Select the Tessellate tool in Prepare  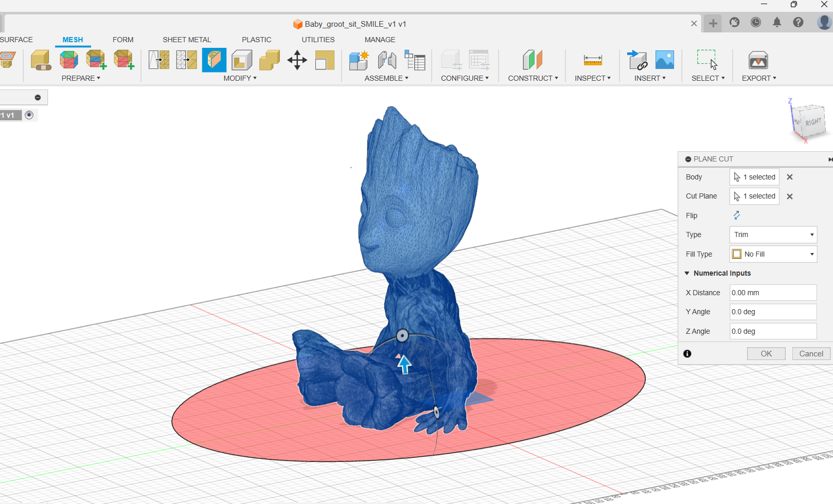(41, 60)
